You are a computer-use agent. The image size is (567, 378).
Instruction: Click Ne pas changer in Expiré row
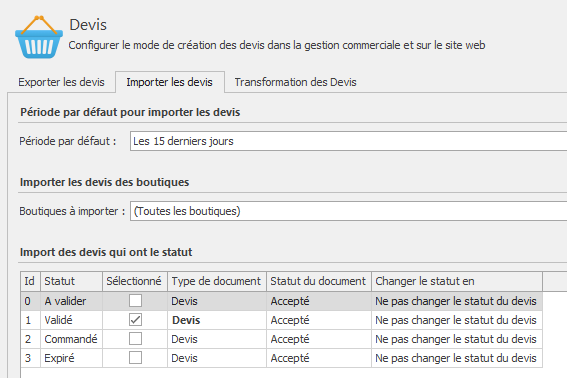coord(457,358)
